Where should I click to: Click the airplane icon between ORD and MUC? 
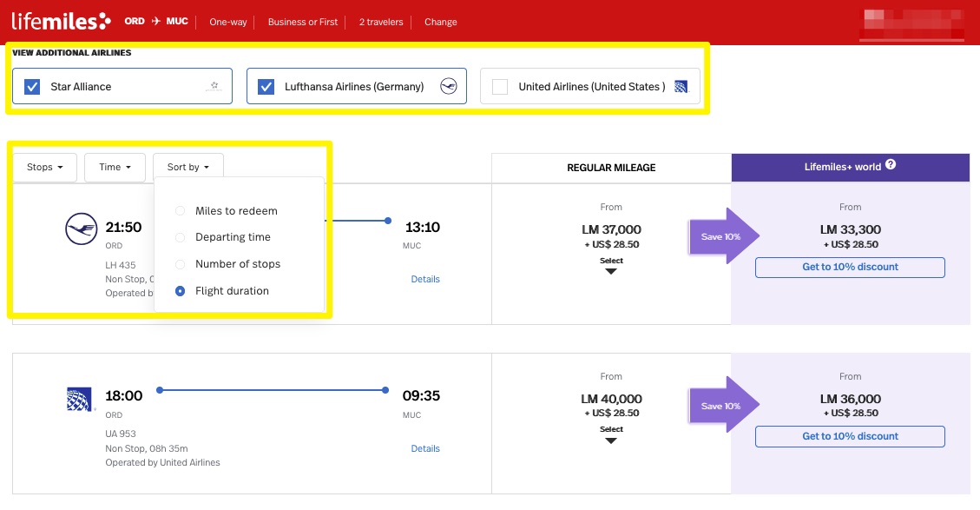[x=156, y=22]
